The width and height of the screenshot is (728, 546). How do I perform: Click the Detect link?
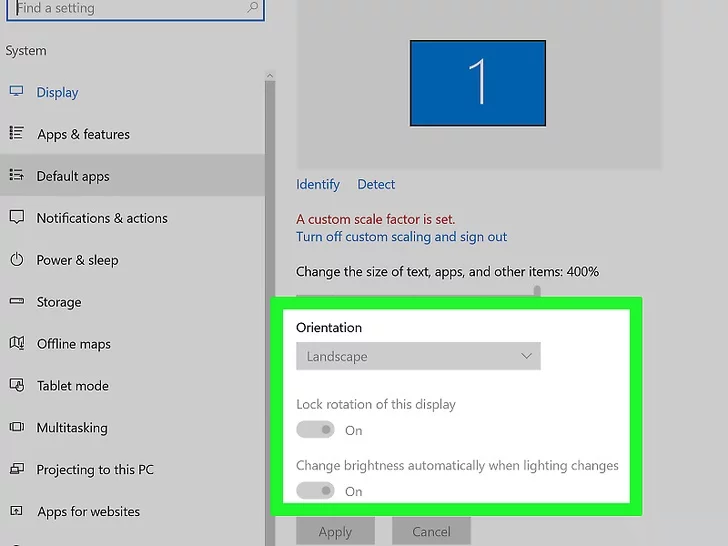[376, 184]
